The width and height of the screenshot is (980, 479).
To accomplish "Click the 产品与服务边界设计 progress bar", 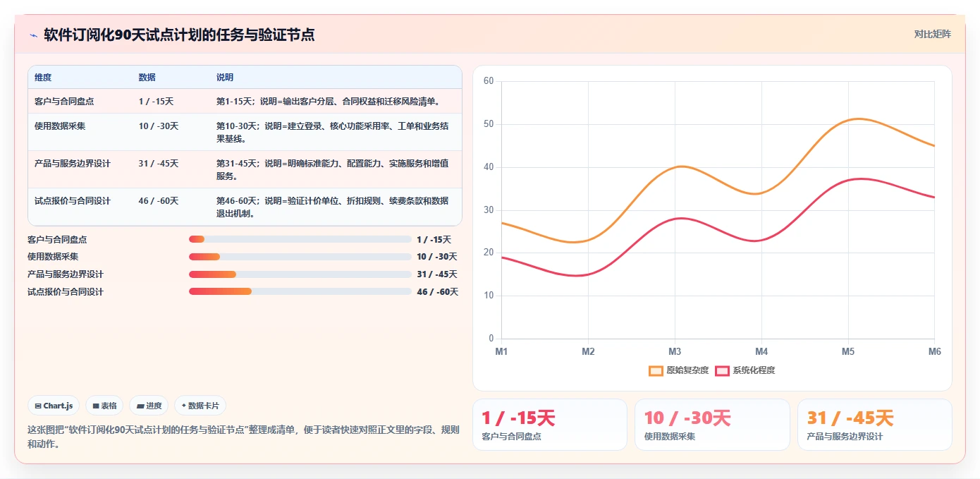I will pyautogui.click(x=300, y=274).
